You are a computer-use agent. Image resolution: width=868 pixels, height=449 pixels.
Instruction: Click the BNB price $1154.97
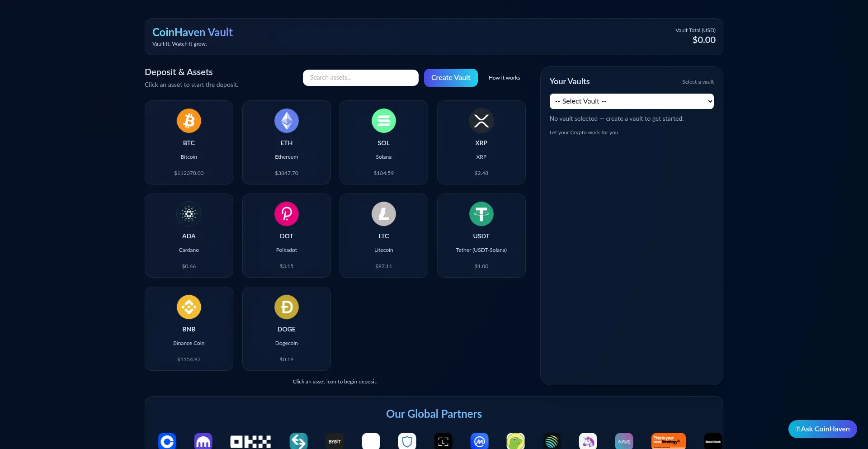coord(189,359)
